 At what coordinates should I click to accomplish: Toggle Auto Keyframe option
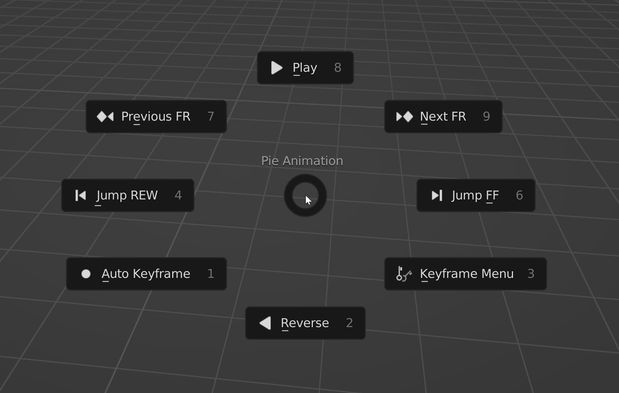tap(146, 274)
